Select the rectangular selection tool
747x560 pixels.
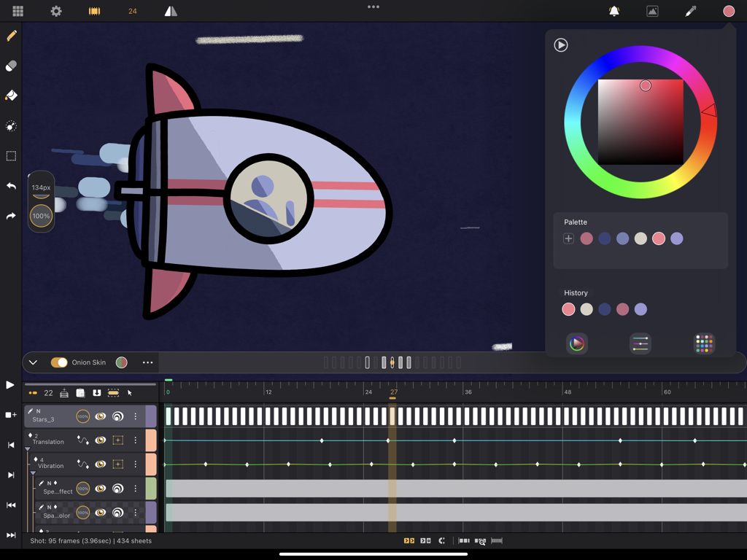(x=11, y=155)
